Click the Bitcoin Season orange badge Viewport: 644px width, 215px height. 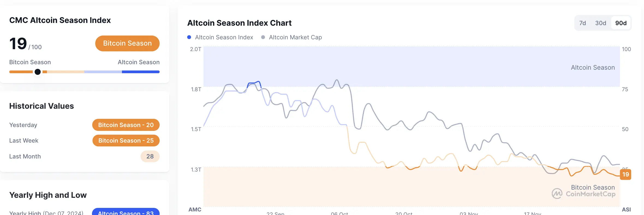[x=127, y=43]
